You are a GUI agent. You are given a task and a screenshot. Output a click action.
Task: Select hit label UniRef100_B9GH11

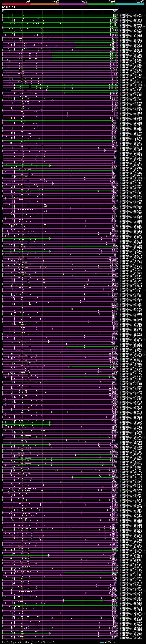pyautogui.click(x=131, y=93)
